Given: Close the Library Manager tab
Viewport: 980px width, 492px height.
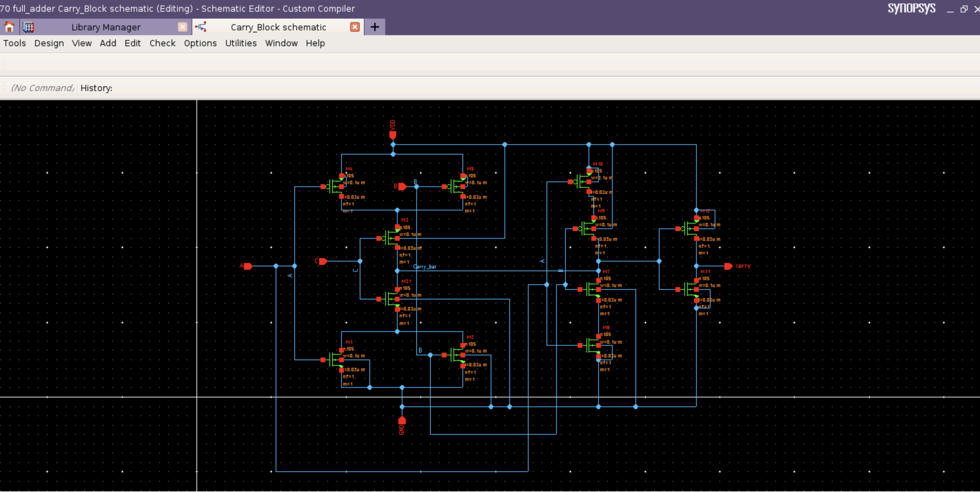Looking at the screenshot, I should 182,27.
